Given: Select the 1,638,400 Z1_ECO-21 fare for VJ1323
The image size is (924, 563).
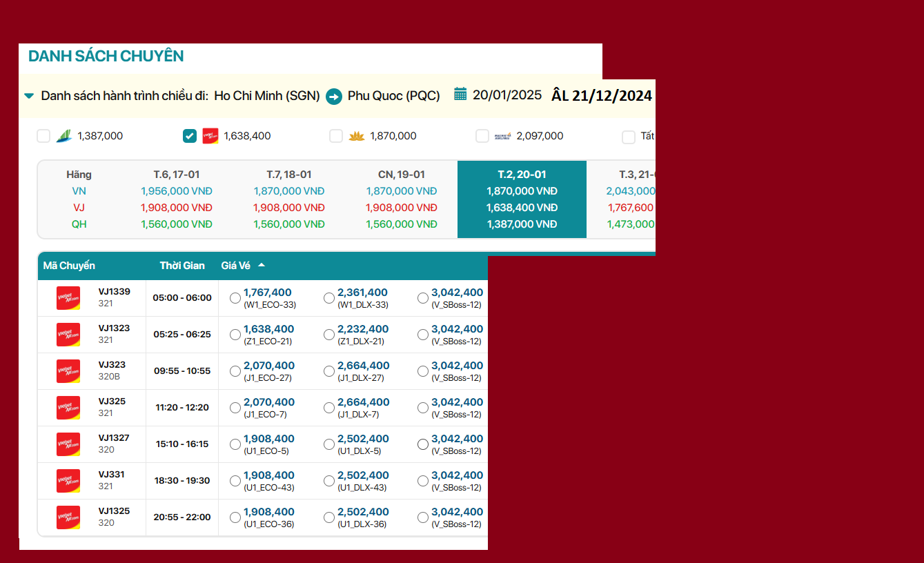Looking at the screenshot, I should (235, 335).
